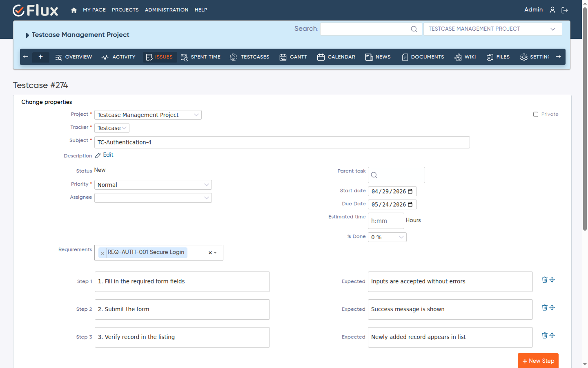Delete Step 1 with trash icon
The width and height of the screenshot is (588, 368).
[544, 280]
